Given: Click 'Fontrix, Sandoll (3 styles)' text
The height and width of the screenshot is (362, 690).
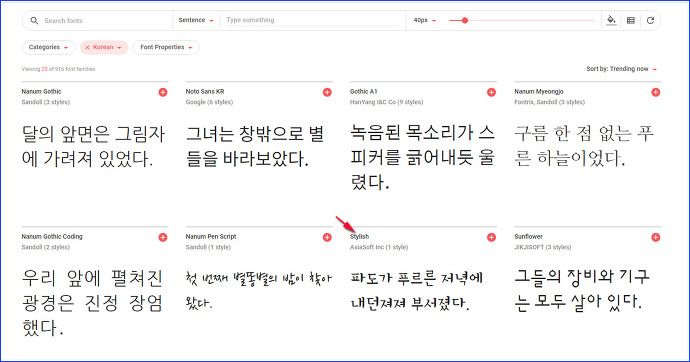Looking at the screenshot, I should [550, 102].
